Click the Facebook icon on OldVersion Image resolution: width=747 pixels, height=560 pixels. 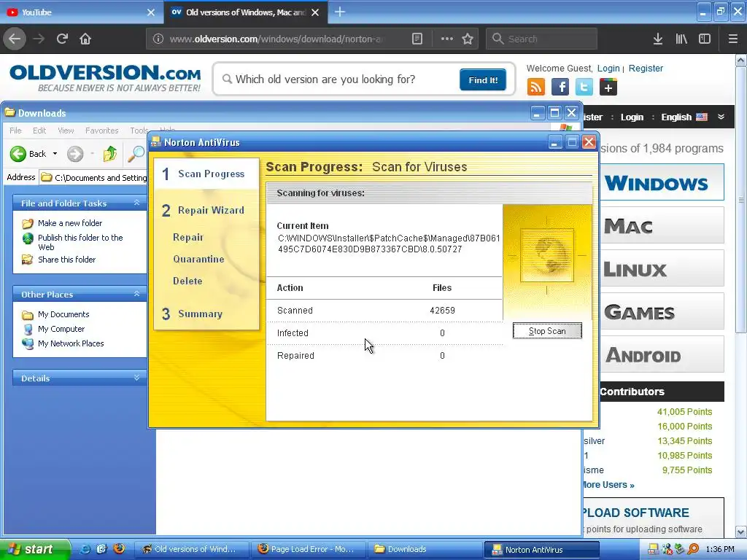(x=560, y=87)
